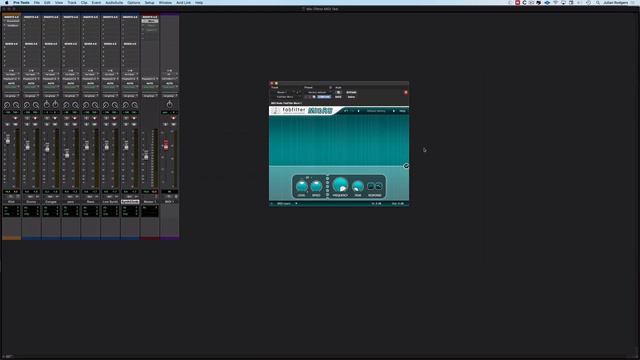Open the File menu

(37, 2)
